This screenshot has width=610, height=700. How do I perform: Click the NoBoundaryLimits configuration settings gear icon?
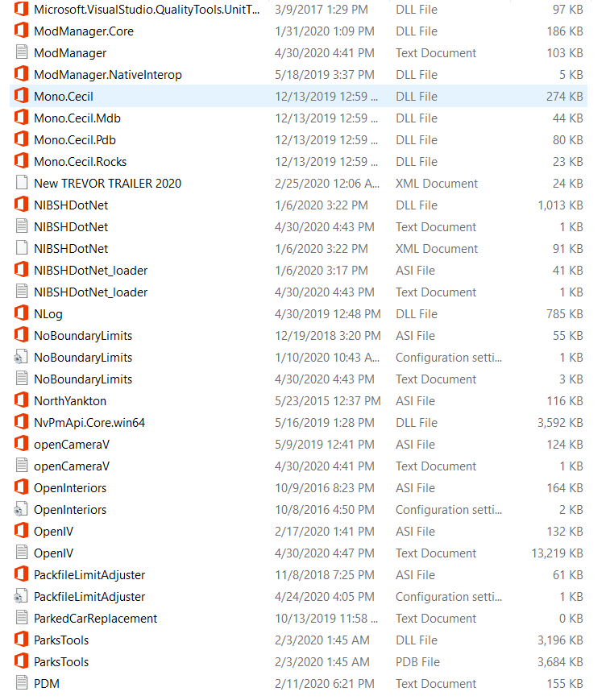[20, 357]
